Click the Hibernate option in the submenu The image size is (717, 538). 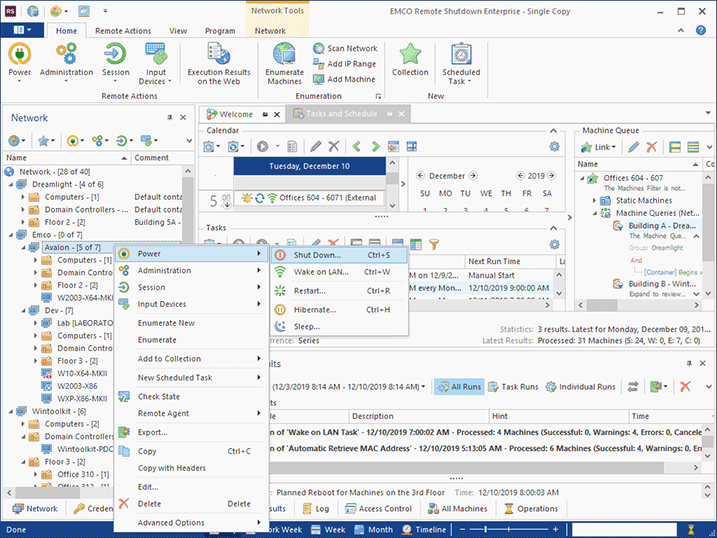pos(315,309)
